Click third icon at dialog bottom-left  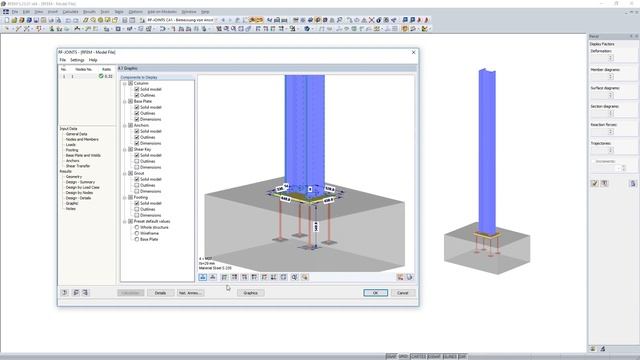point(85,293)
